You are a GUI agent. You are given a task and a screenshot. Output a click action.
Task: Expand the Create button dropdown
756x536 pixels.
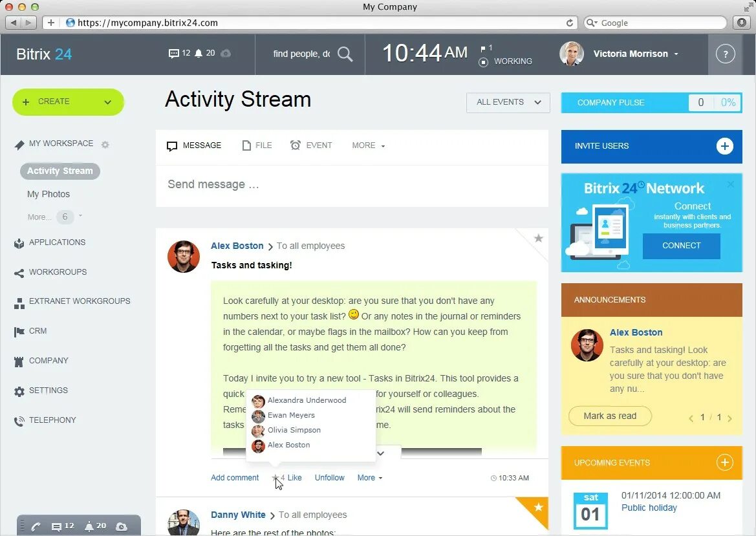107,102
